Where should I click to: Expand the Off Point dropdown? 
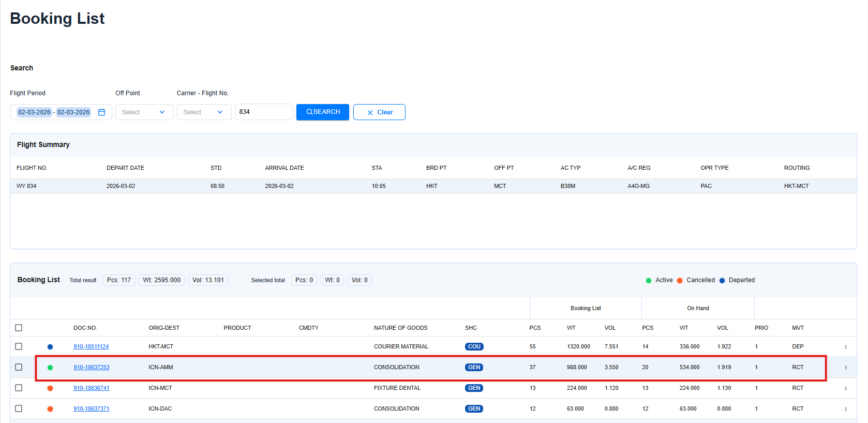[144, 112]
